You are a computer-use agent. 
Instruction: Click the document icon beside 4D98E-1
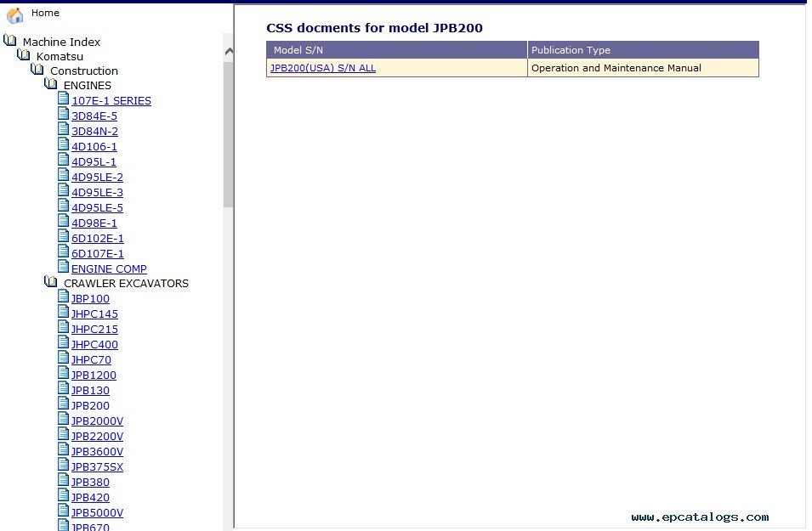coord(63,221)
